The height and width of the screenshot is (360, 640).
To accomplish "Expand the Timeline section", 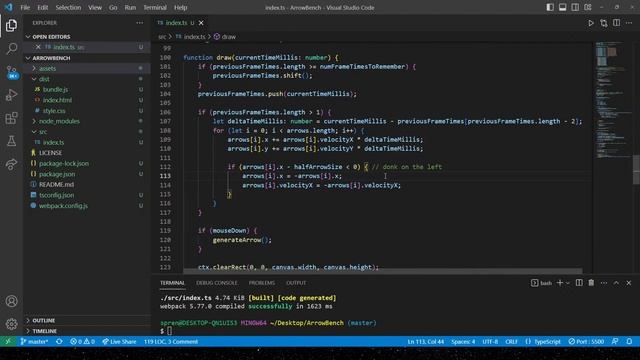I will [x=28, y=331].
